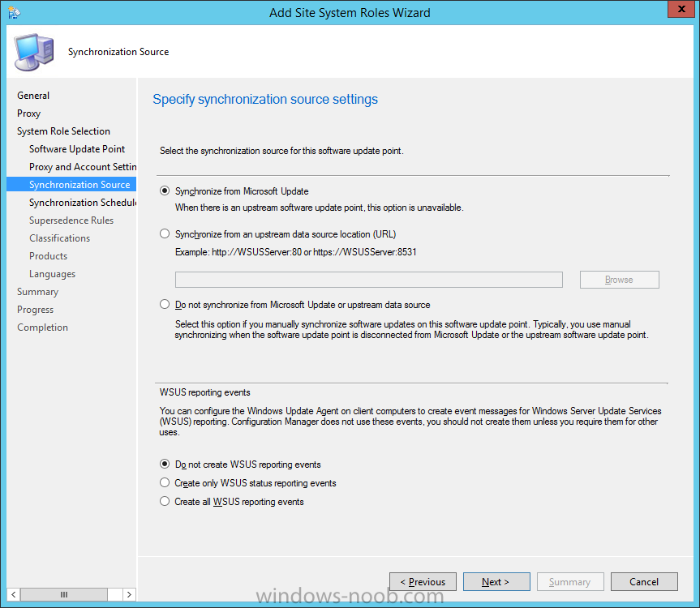Go to Software Update Point step

(x=77, y=149)
